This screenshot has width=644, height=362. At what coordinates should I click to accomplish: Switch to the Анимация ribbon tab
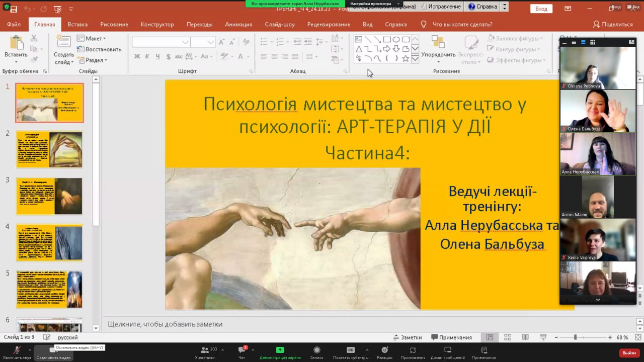click(x=238, y=24)
